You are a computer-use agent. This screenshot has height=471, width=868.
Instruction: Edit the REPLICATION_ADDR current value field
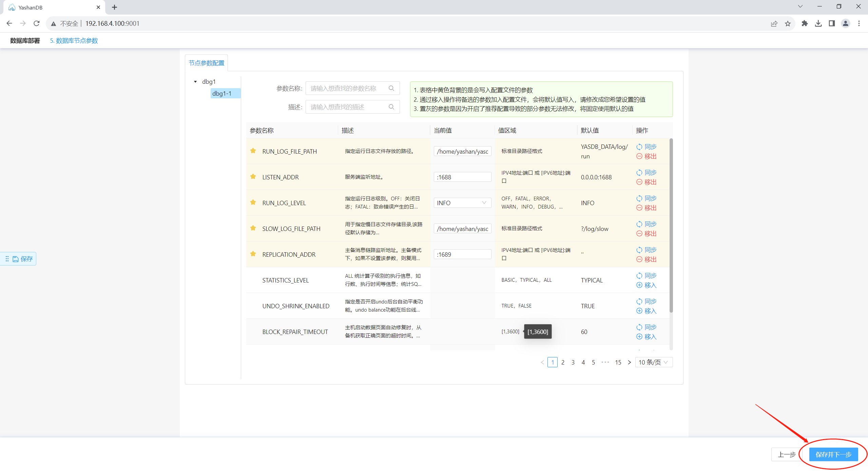click(462, 254)
